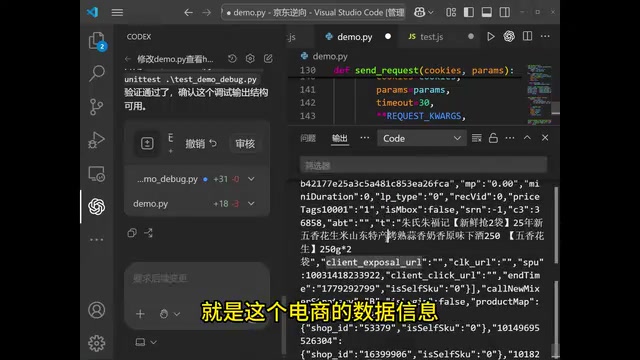Click line number 142 in gutter
Screen dimensions: 640x360
308,102
